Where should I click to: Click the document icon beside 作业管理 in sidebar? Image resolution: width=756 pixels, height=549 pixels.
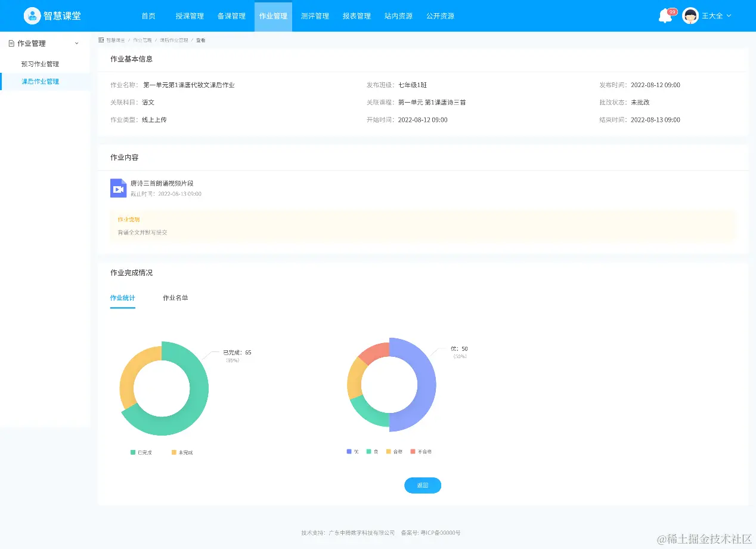click(11, 44)
